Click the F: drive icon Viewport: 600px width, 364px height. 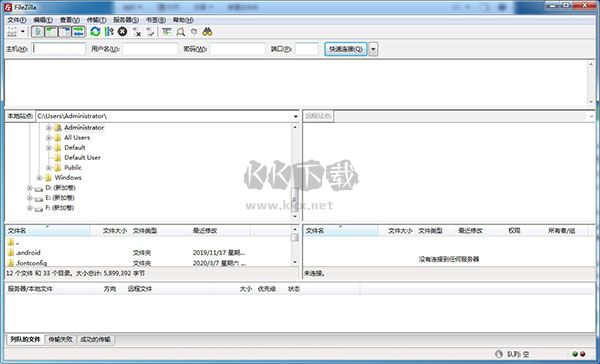pyautogui.click(x=39, y=209)
